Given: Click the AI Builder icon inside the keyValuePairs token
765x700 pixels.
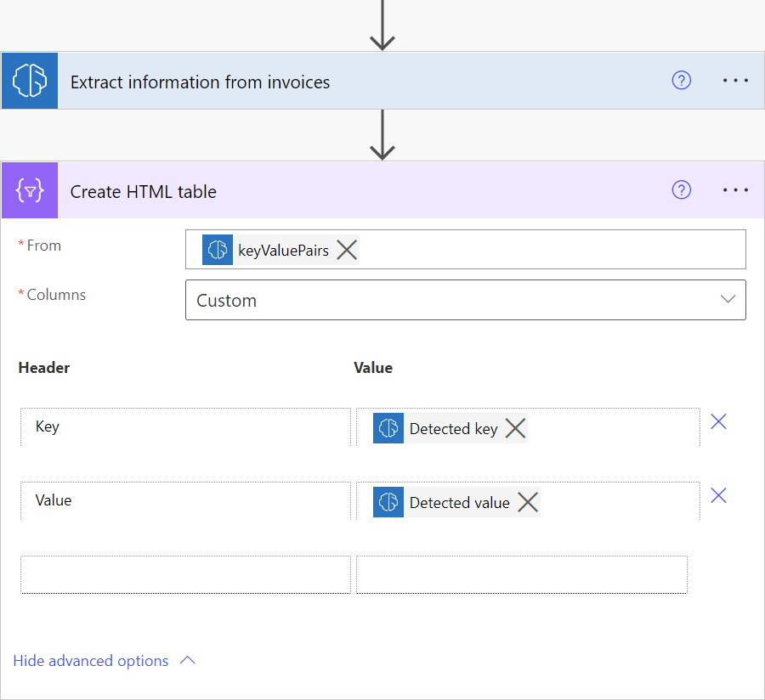Looking at the screenshot, I should (x=218, y=249).
